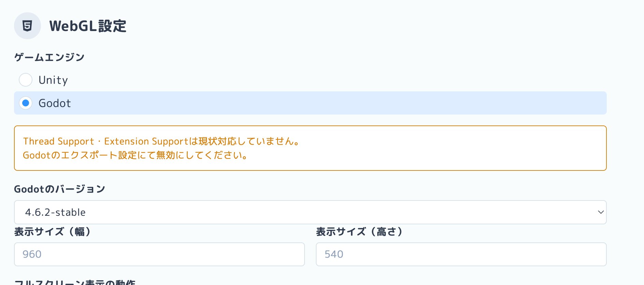Focus the display height input field
This screenshot has height=285, width=644.
coord(461,254)
